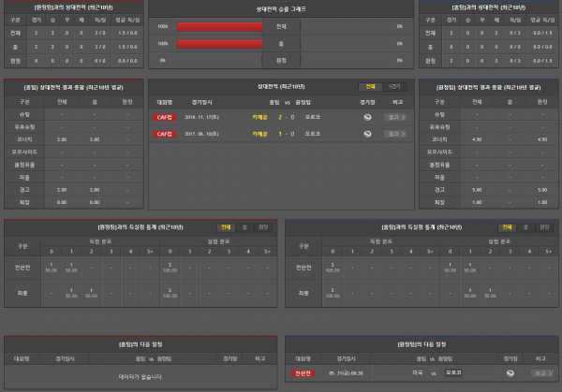Select 원정 filter in home team goals stats
The image size is (562, 392).
click(263, 226)
